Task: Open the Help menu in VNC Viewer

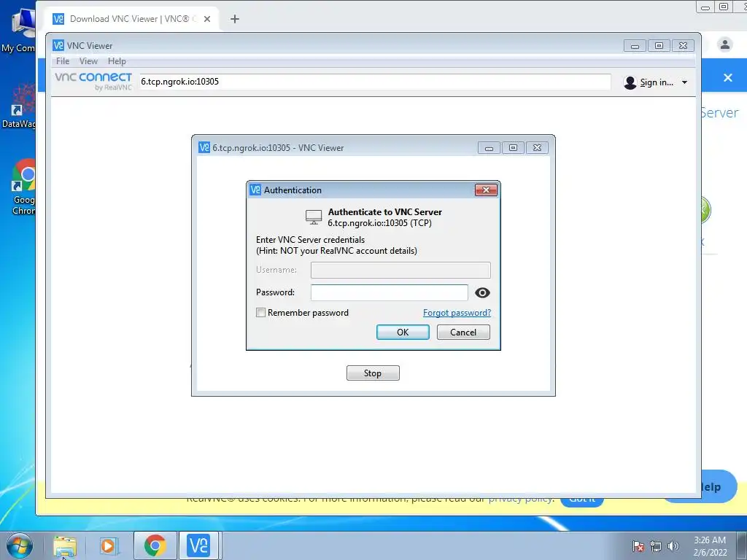Action: click(117, 61)
